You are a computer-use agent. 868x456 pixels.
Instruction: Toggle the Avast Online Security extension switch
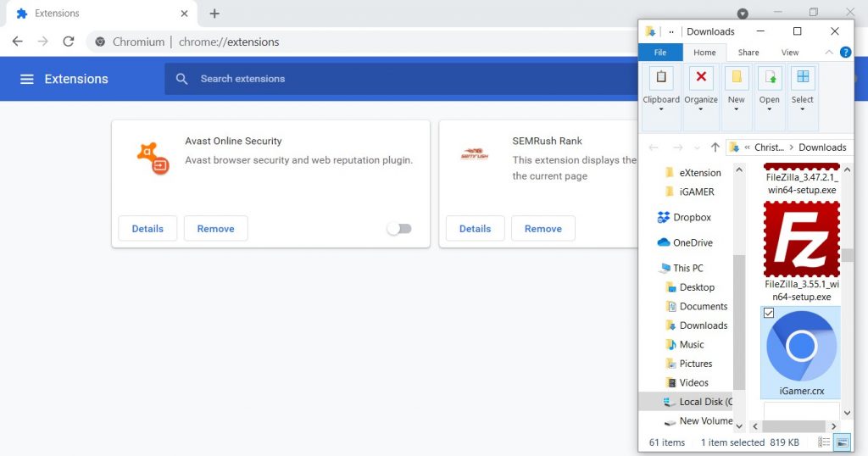point(400,229)
